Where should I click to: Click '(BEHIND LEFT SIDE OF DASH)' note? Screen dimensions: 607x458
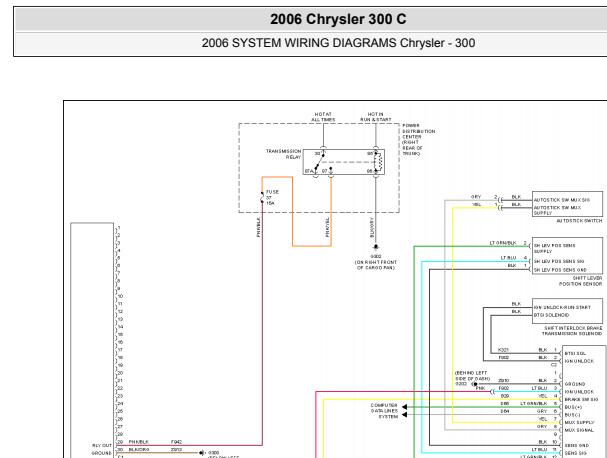coord(472,376)
